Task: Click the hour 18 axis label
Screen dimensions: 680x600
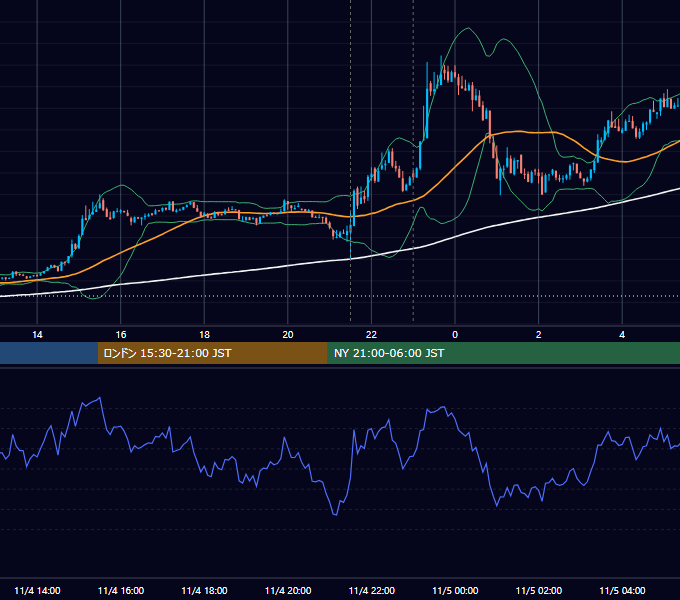Action: [204, 335]
